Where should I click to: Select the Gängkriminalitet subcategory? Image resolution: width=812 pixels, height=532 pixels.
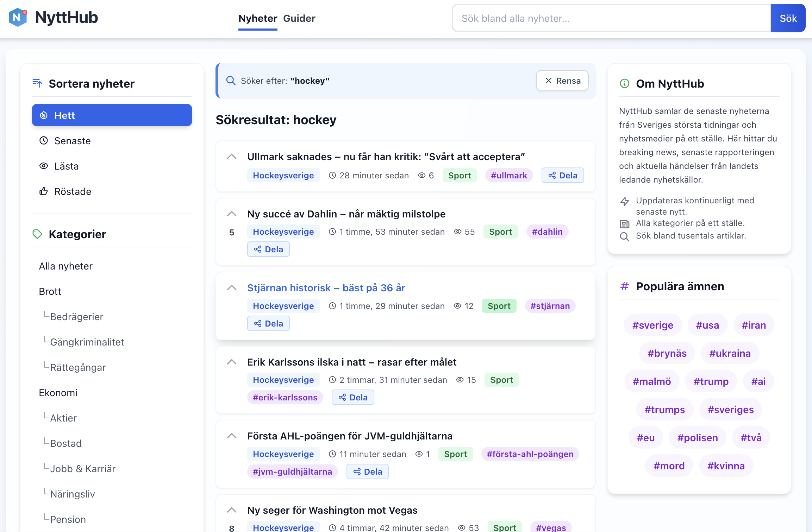[87, 342]
